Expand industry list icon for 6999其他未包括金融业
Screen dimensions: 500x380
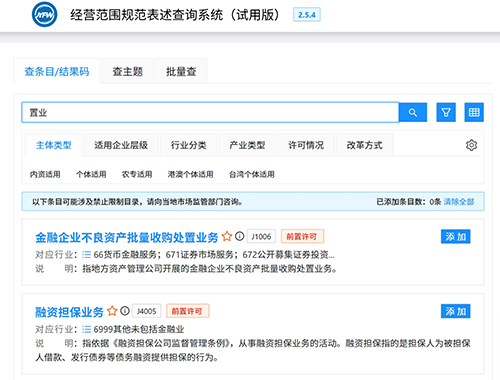(x=86, y=330)
